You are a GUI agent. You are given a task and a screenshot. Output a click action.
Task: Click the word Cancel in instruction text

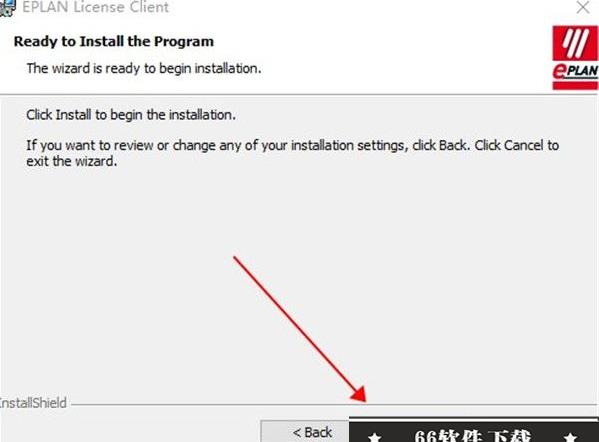click(523, 146)
